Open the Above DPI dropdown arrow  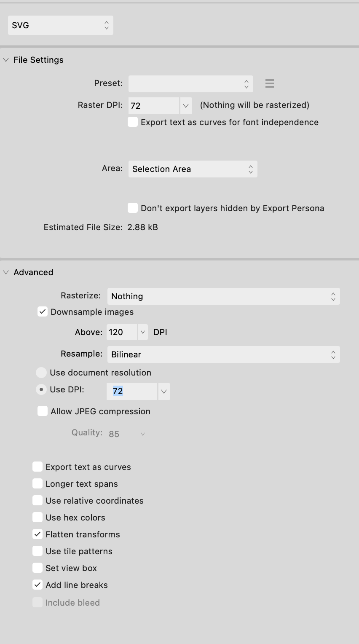tap(142, 332)
